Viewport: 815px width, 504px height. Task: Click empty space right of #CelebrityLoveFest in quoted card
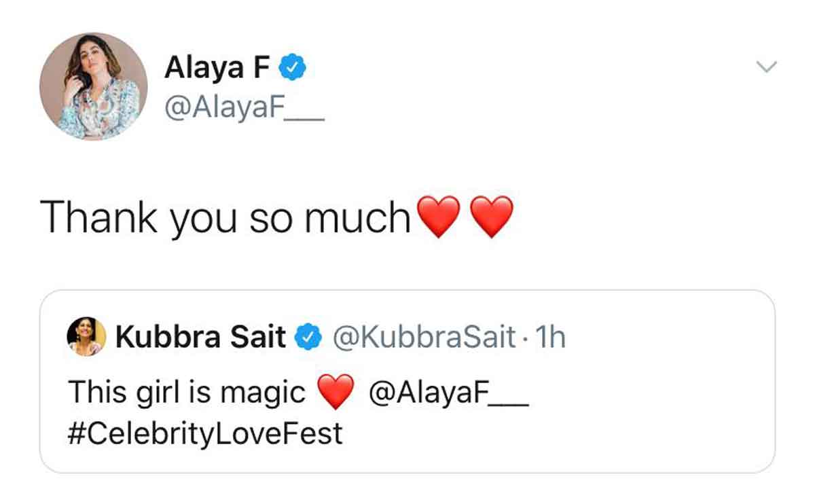coord(543,433)
